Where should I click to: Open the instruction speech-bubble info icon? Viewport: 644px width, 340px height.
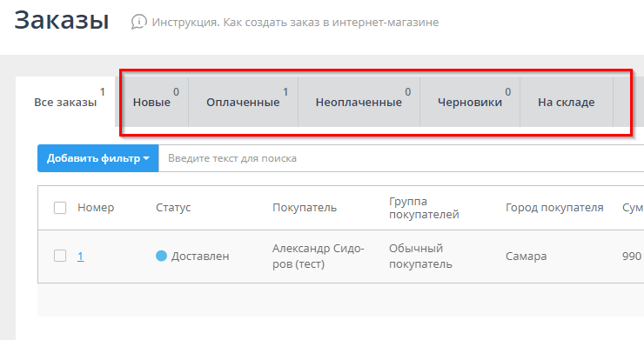139,22
